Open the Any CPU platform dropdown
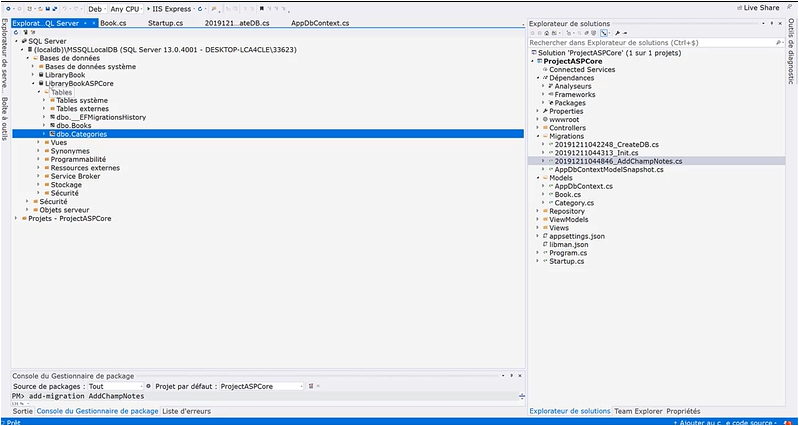This screenshot has width=799, height=426. click(x=126, y=9)
